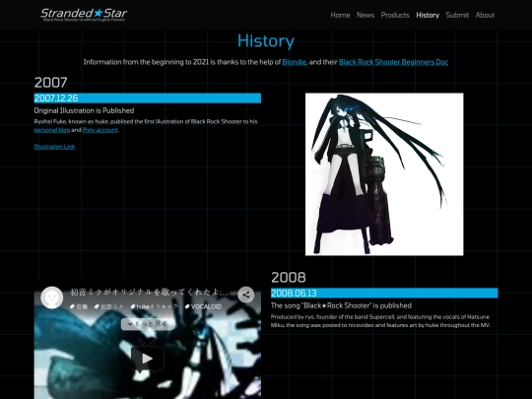
Task: Click the History page title
Action: pyautogui.click(x=266, y=41)
